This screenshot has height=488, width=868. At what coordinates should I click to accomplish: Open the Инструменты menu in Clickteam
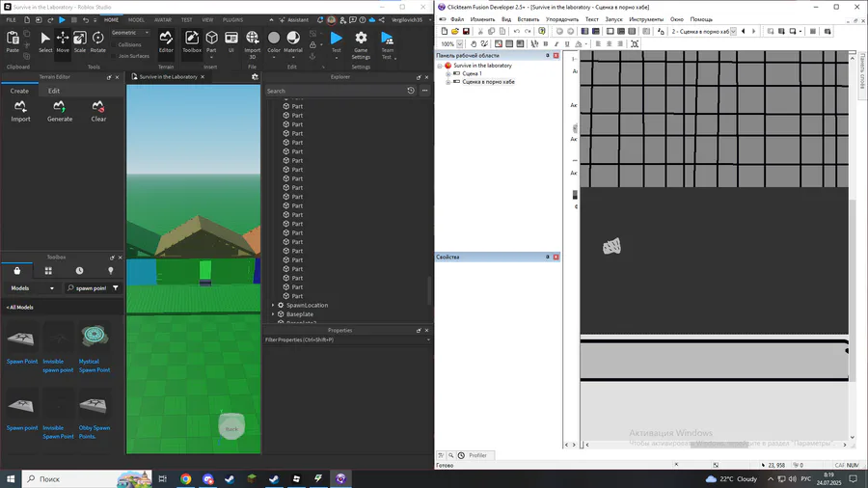646,19
